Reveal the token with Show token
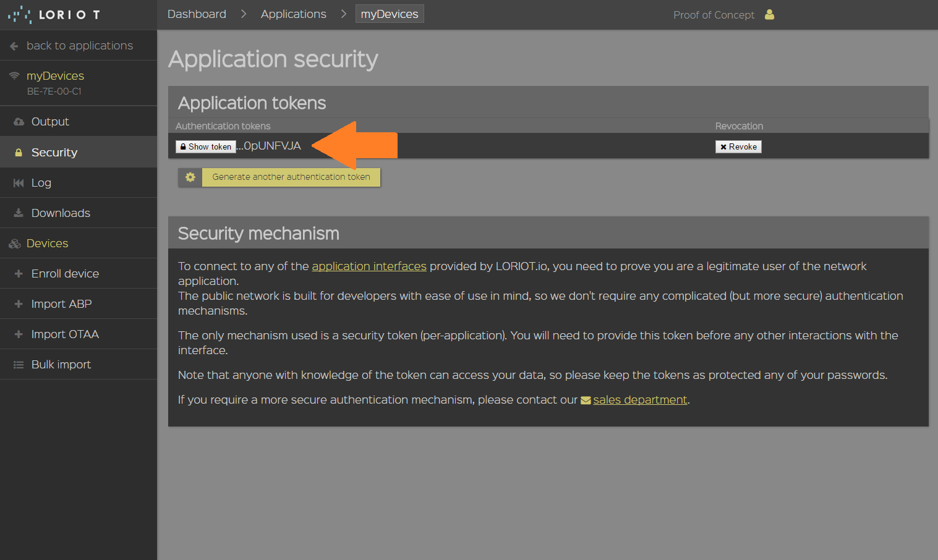This screenshot has height=560, width=938. click(x=206, y=146)
